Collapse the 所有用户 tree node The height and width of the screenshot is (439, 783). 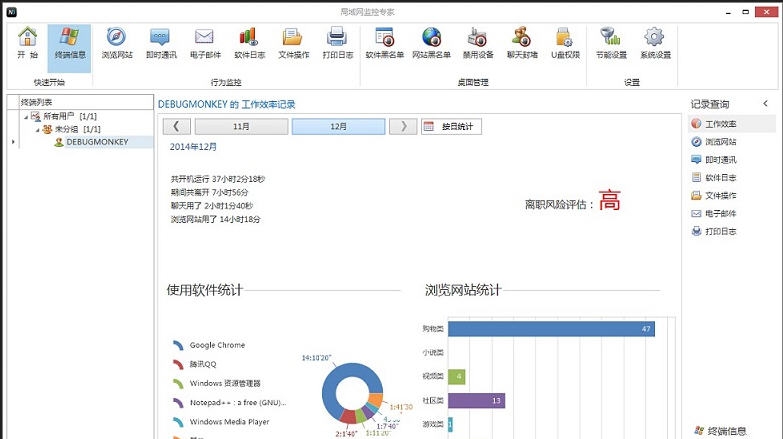[x=26, y=117]
